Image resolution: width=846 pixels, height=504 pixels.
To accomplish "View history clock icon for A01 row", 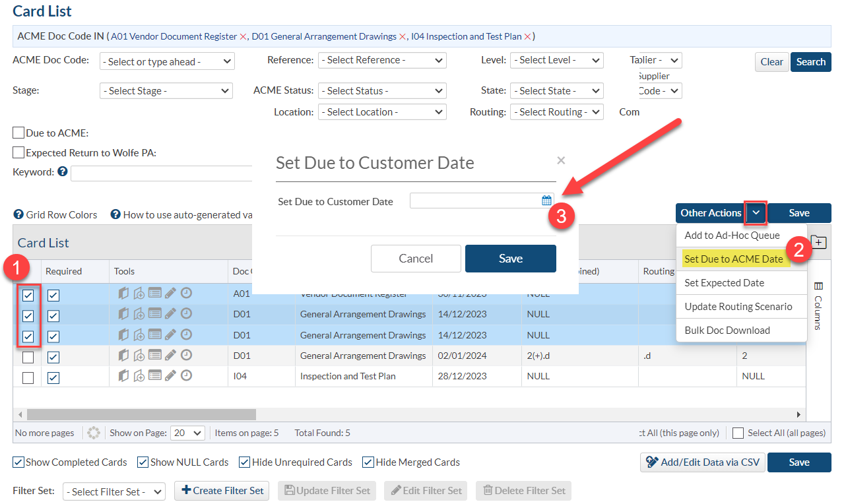I will (x=187, y=293).
